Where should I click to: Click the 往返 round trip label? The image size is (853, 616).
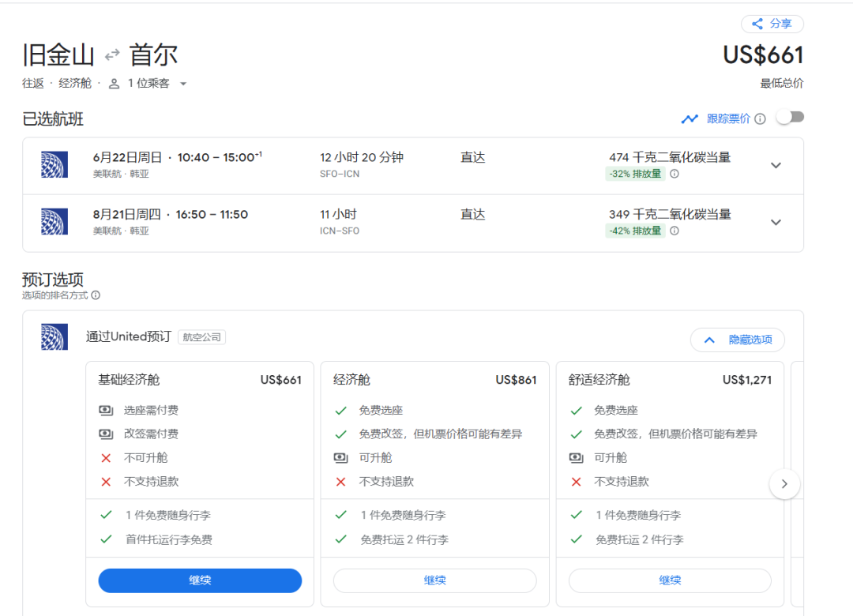tap(33, 83)
